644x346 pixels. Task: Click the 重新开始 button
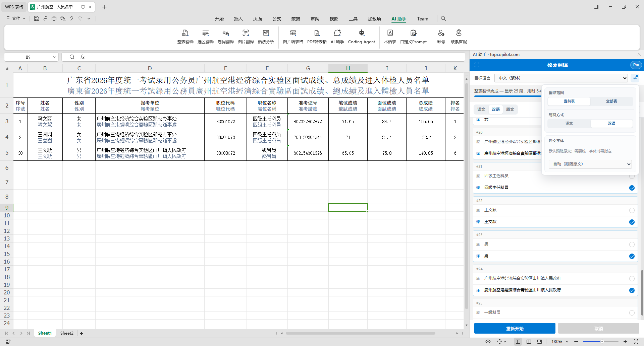point(515,329)
